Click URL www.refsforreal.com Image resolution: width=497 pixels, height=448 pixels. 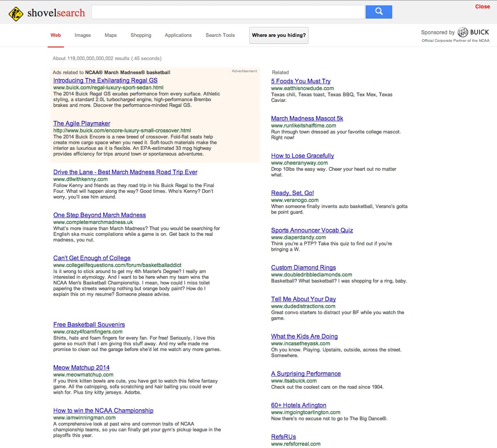[296, 444]
